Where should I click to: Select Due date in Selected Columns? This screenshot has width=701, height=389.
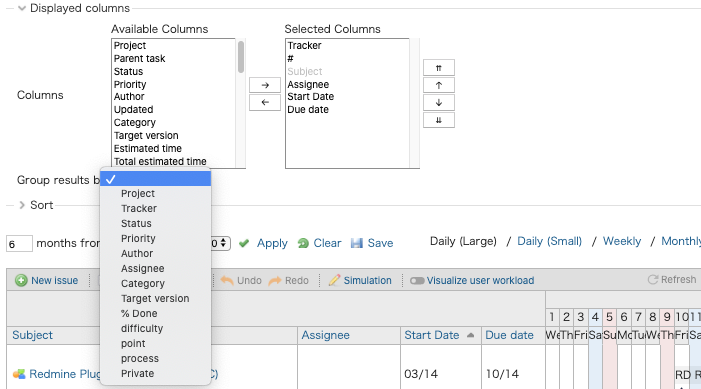click(x=308, y=110)
